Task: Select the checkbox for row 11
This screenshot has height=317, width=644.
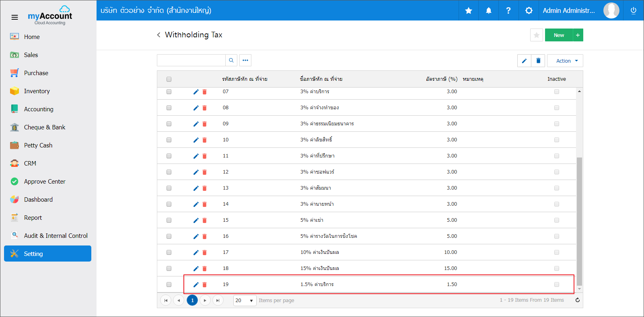Action: click(169, 156)
